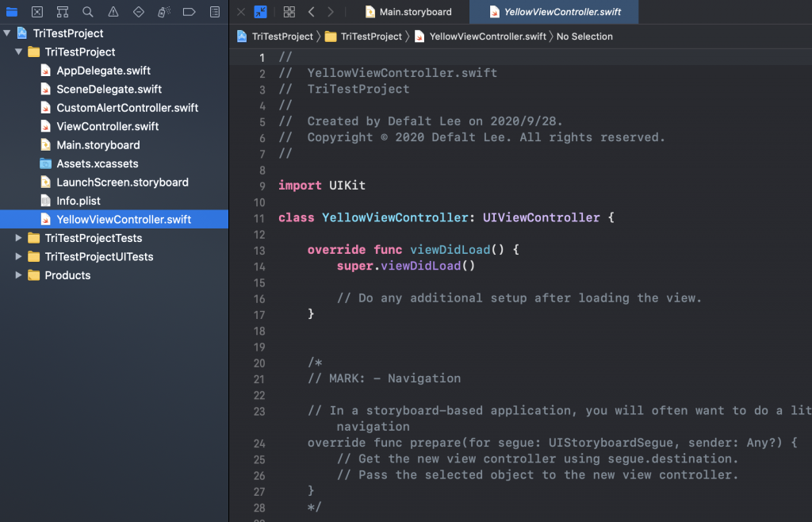Select Info.plist in navigator
This screenshot has width=812, height=522.
[79, 201]
